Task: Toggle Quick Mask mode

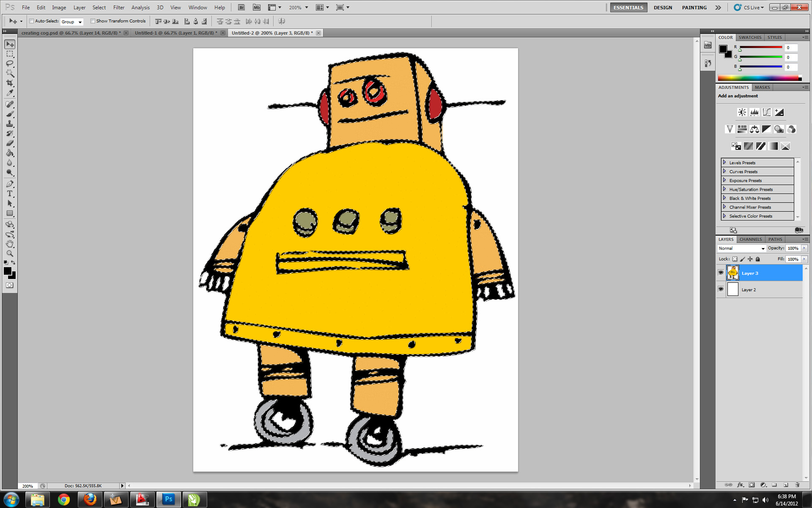Action: coord(10,285)
